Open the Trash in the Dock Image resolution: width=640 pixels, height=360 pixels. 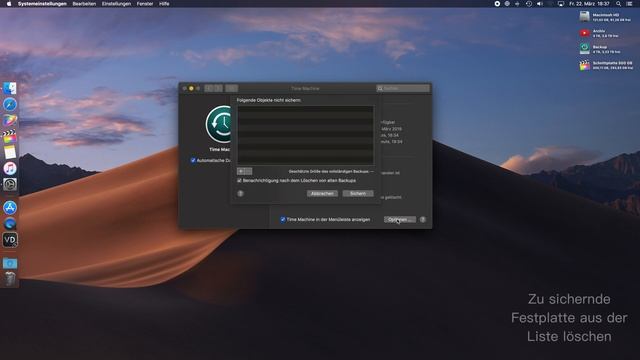(10, 279)
